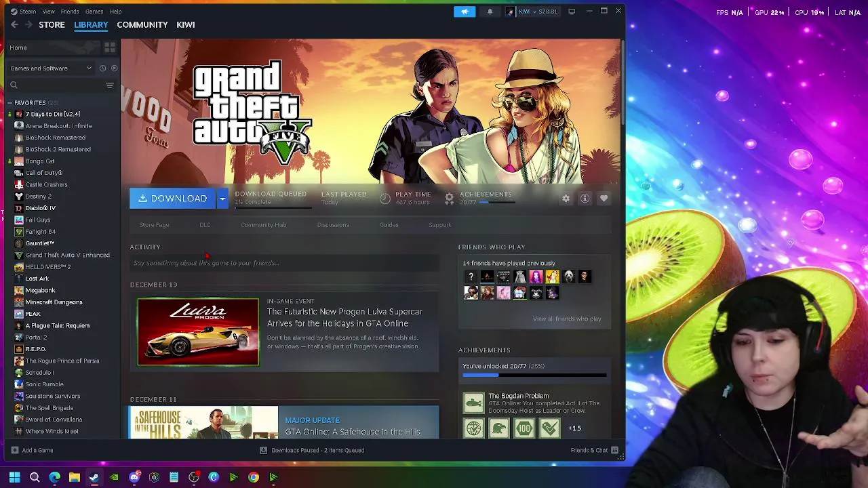Click The Bogdan Problem achievement icon

click(473, 403)
